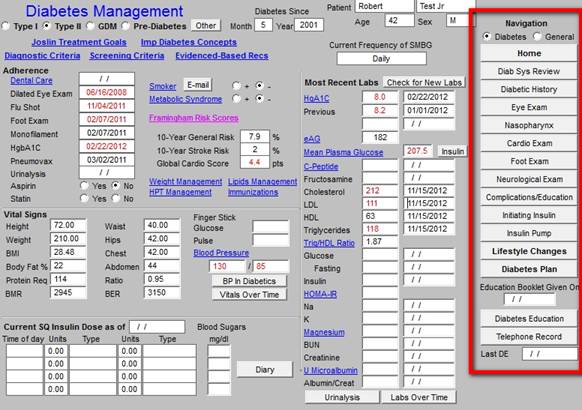Viewport: 582px width, 410px height.
Task: Mark Statin as No
Action: (116, 199)
